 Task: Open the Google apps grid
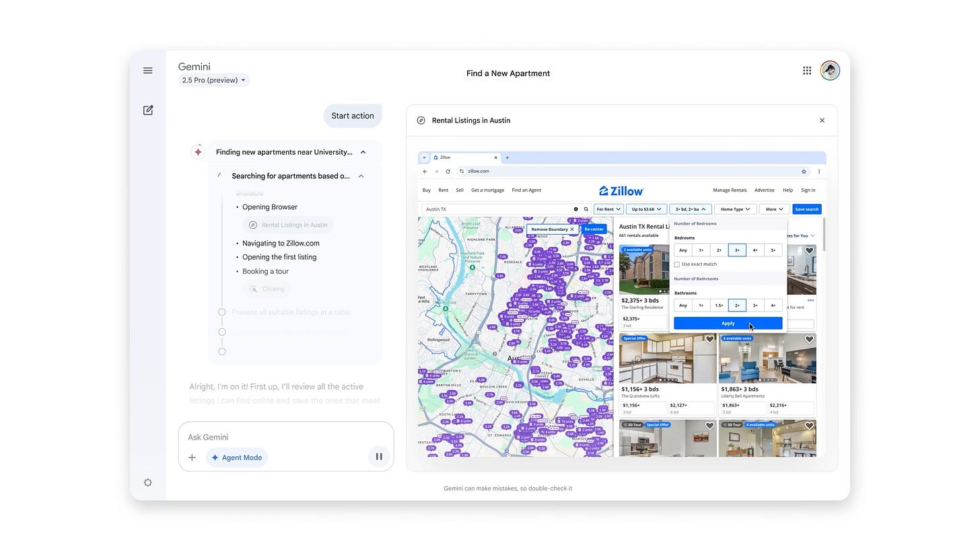pos(807,71)
